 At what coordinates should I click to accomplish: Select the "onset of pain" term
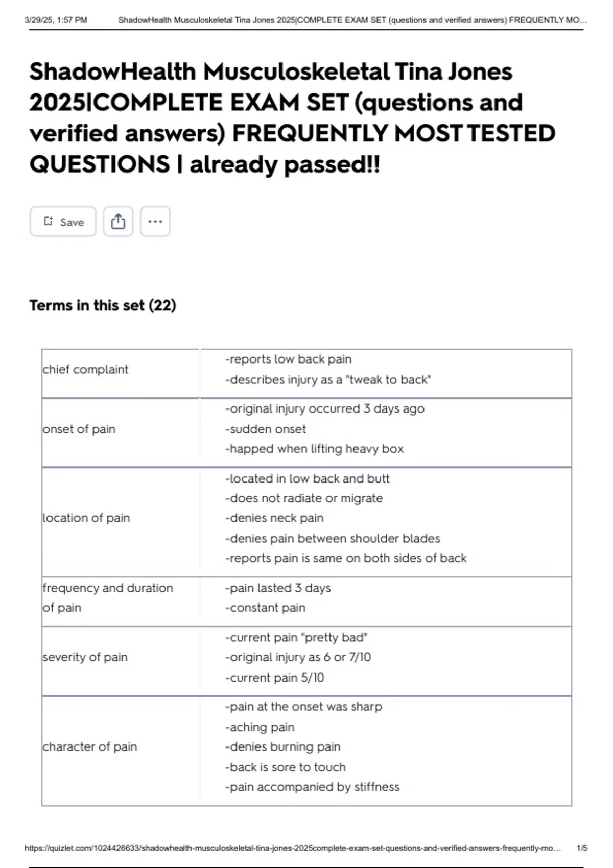(x=79, y=429)
